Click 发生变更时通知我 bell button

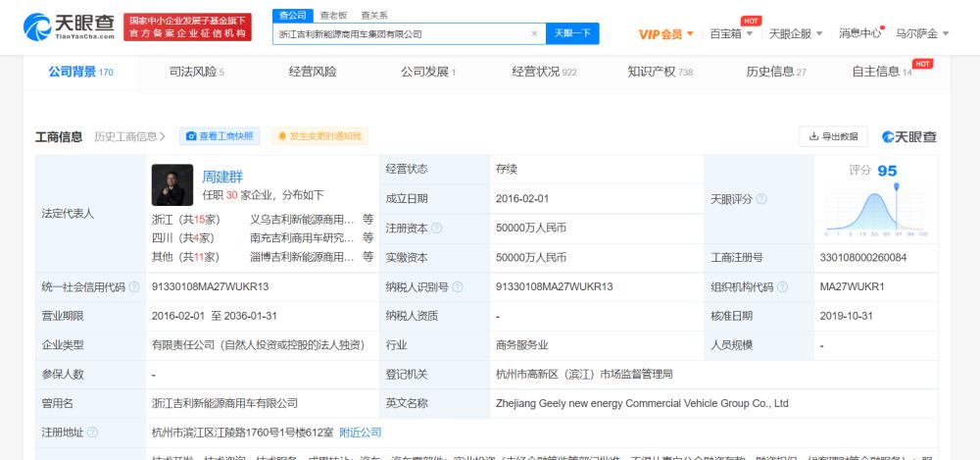[319, 136]
